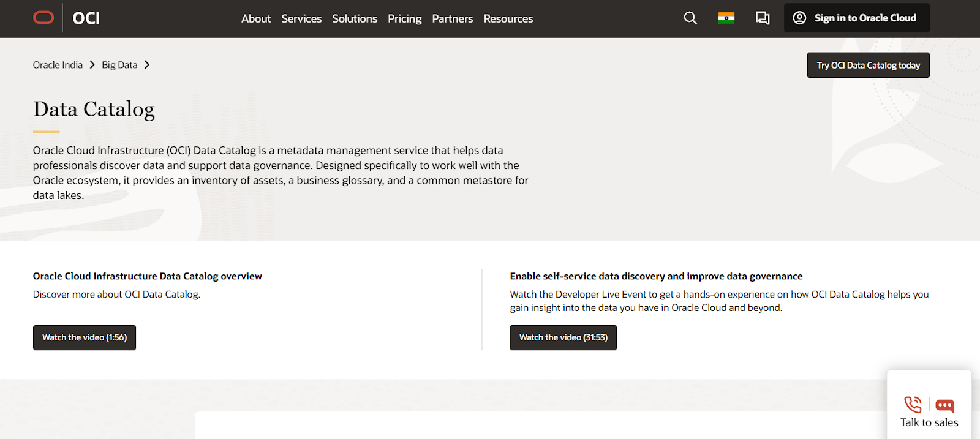Open the chat bubbles contact icon
The width and height of the screenshot is (980, 439).
(x=763, y=18)
